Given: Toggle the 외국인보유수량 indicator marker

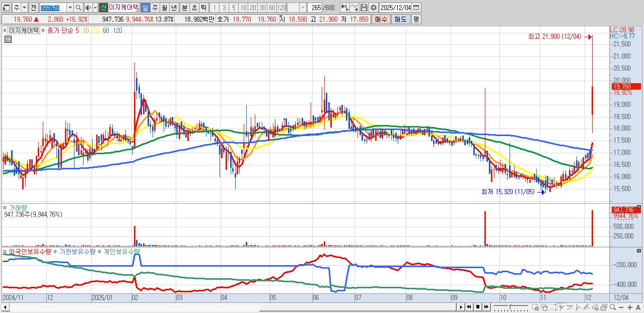Looking at the screenshot, I should tap(5, 251).
